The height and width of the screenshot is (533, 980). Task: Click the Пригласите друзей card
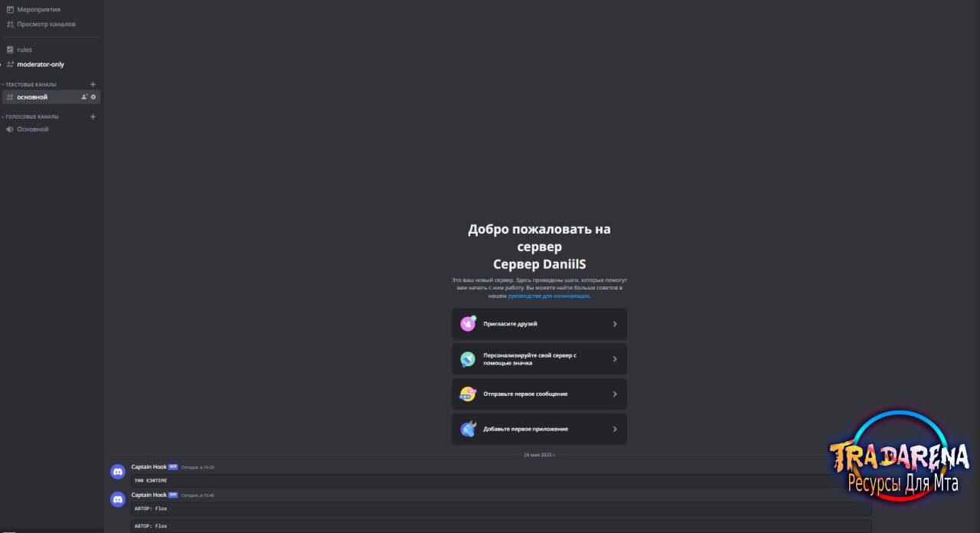click(x=540, y=324)
